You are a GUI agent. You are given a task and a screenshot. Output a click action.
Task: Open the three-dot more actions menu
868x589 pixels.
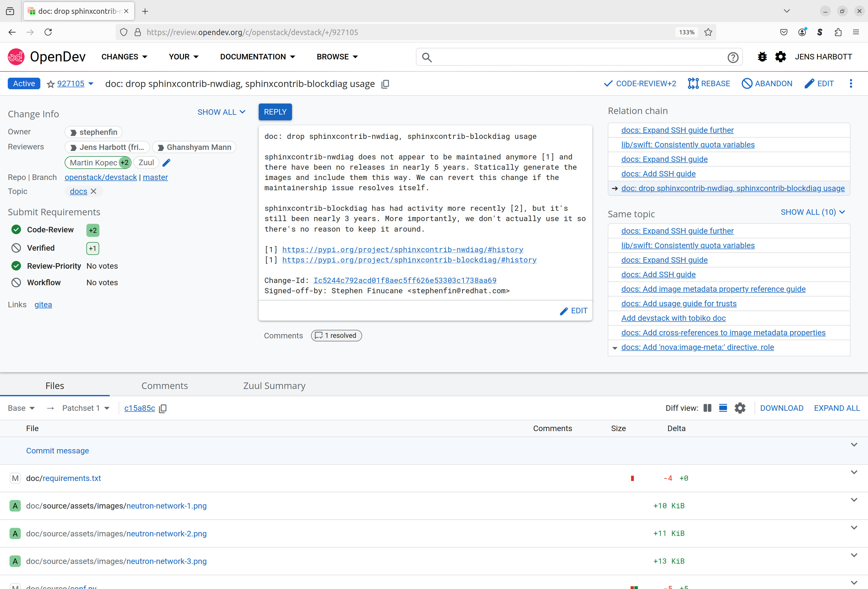851,84
